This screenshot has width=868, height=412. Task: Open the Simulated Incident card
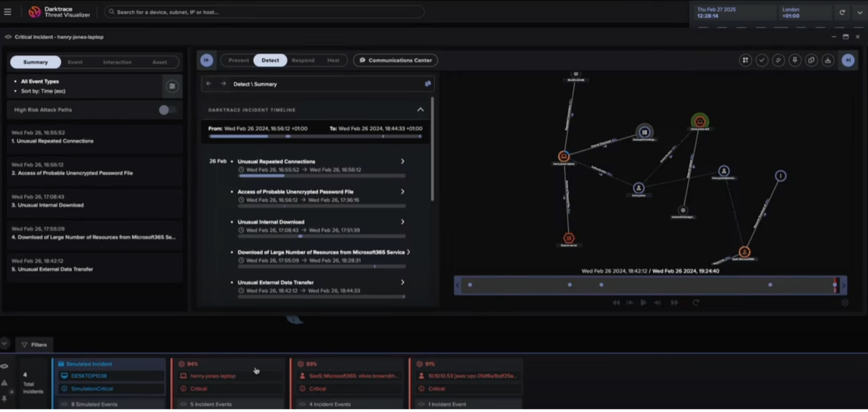click(110, 383)
